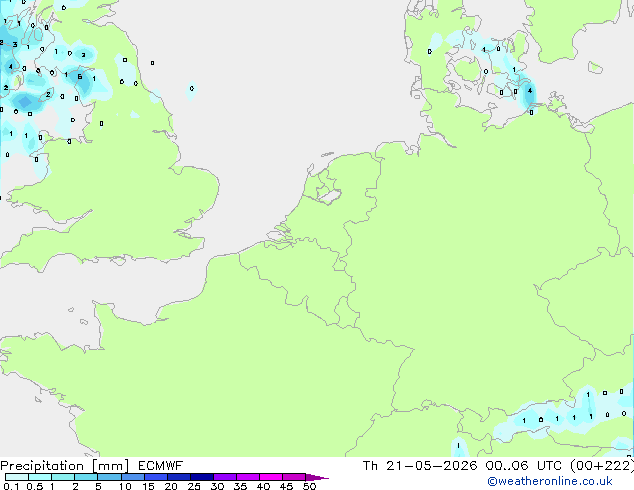Click the legend label "10"

tap(125, 486)
